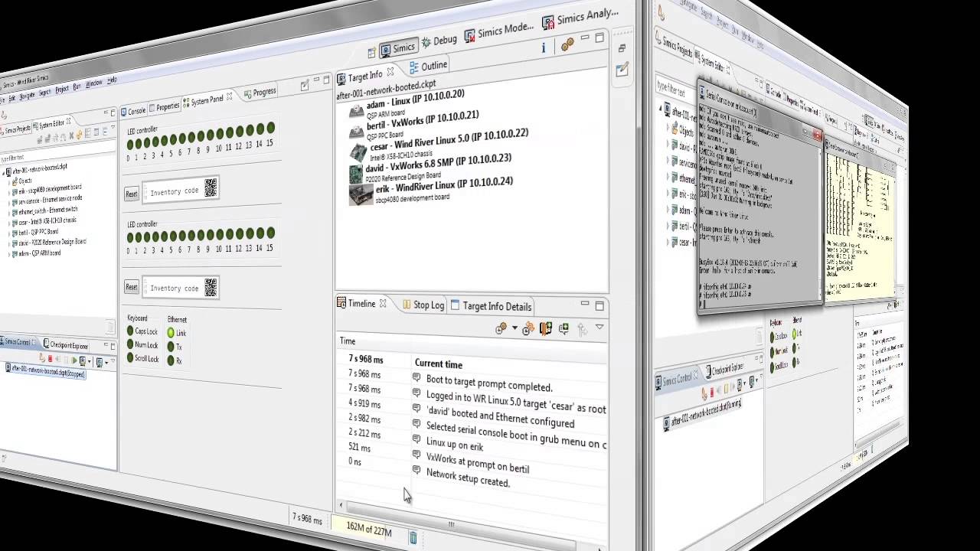The width and height of the screenshot is (980, 551).
Task: Switch to the Console tab
Action: pos(132,112)
